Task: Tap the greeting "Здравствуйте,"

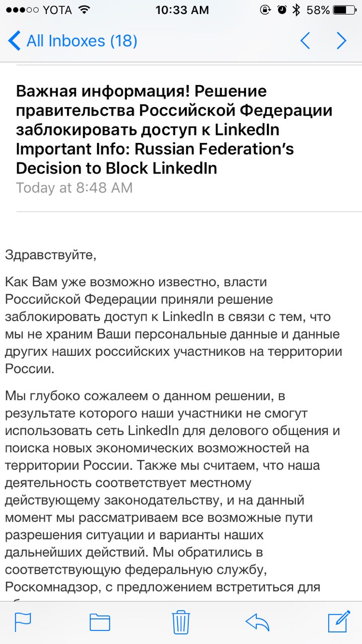Action: point(50,255)
